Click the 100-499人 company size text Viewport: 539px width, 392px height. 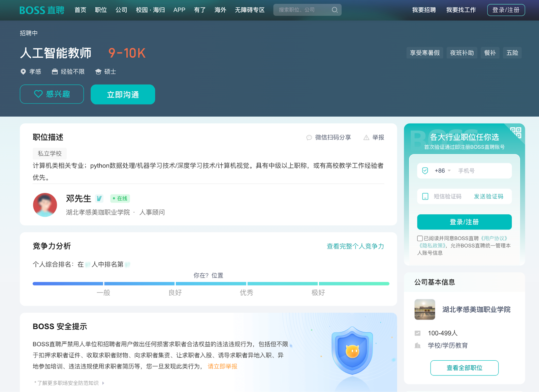[x=443, y=333]
